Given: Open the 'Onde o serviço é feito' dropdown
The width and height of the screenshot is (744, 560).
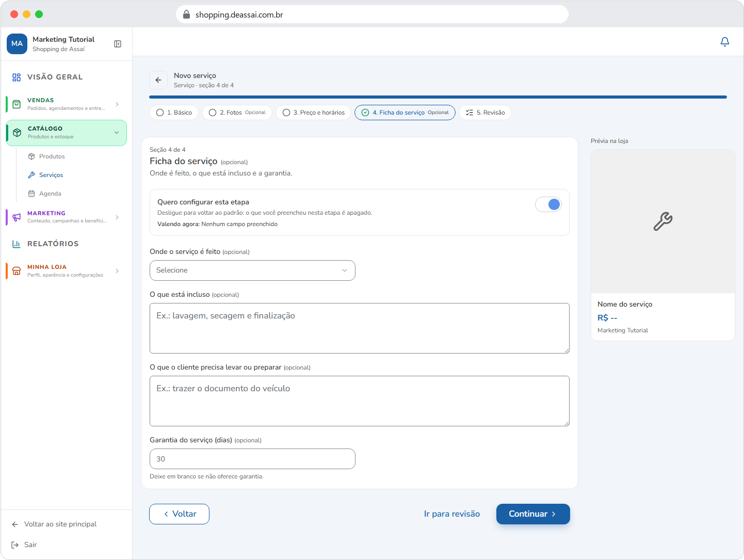Looking at the screenshot, I should click(x=252, y=270).
